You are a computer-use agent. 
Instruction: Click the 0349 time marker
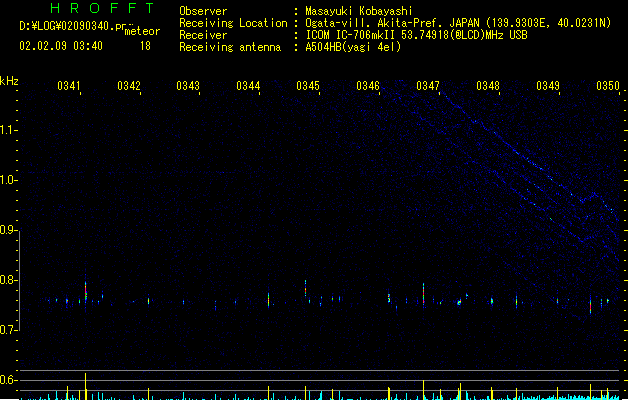coord(548,85)
